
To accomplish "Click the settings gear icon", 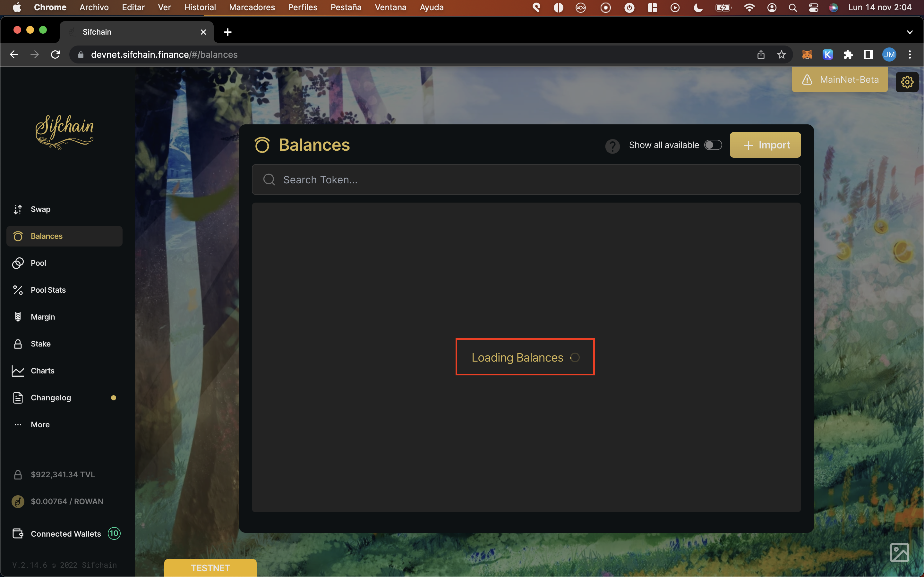I will (x=907, y=81).
